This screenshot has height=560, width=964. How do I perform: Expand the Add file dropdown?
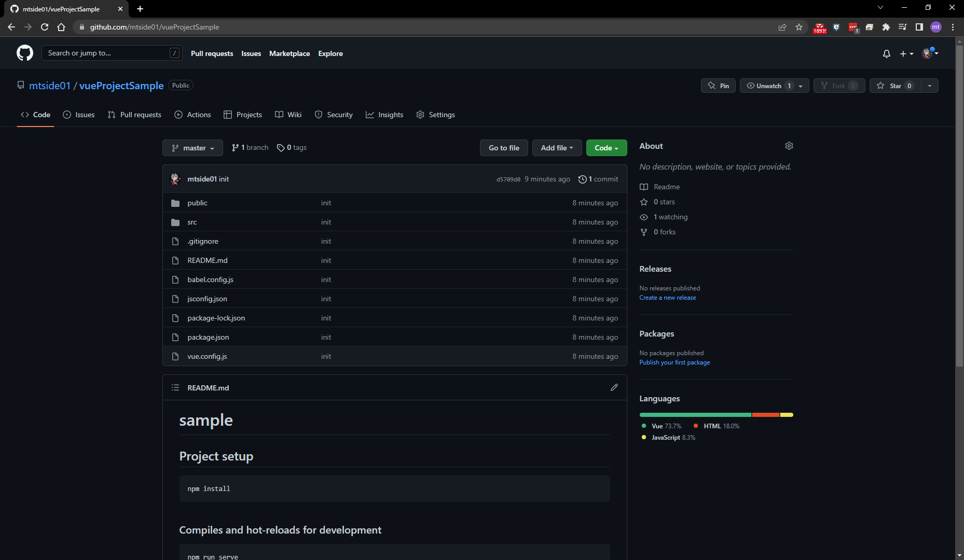click(557, 148)
